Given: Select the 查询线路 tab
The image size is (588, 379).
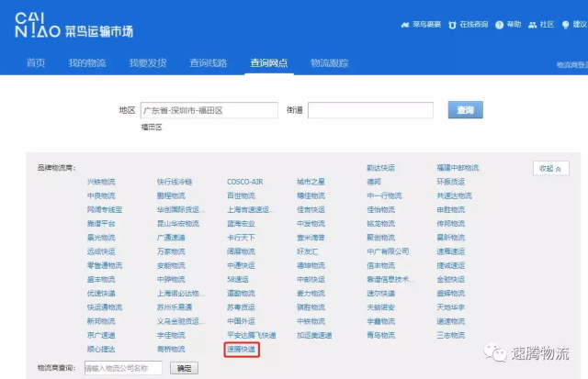Looking at the screenshot, I should pos(209,63).
